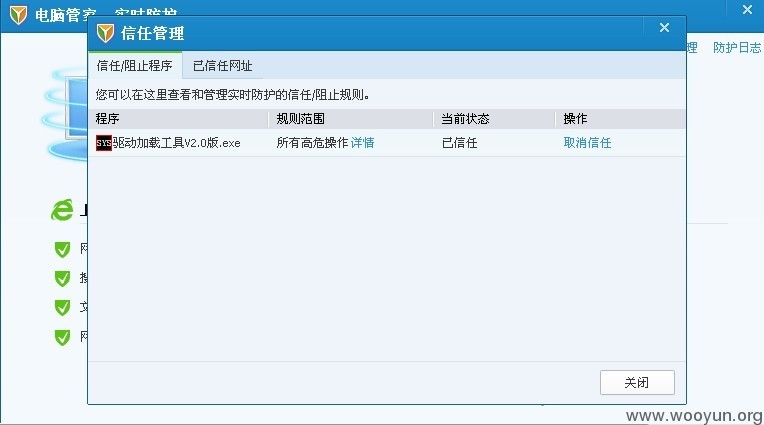
Task: Click the computer graphic in the main window
Action: click(66, 115)
